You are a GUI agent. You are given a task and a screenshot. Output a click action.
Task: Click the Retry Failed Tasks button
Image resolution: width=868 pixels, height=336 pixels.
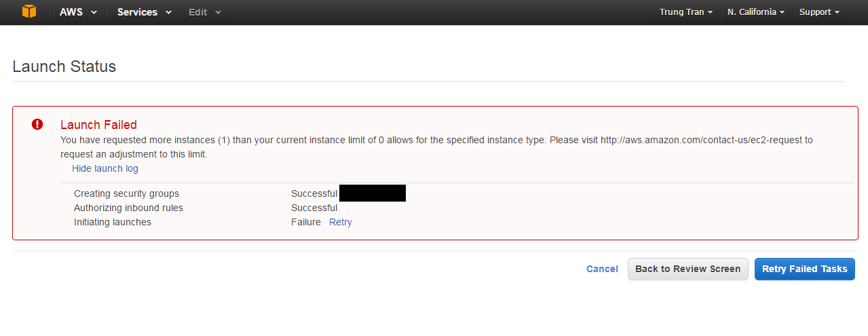(x=805, y=269)
